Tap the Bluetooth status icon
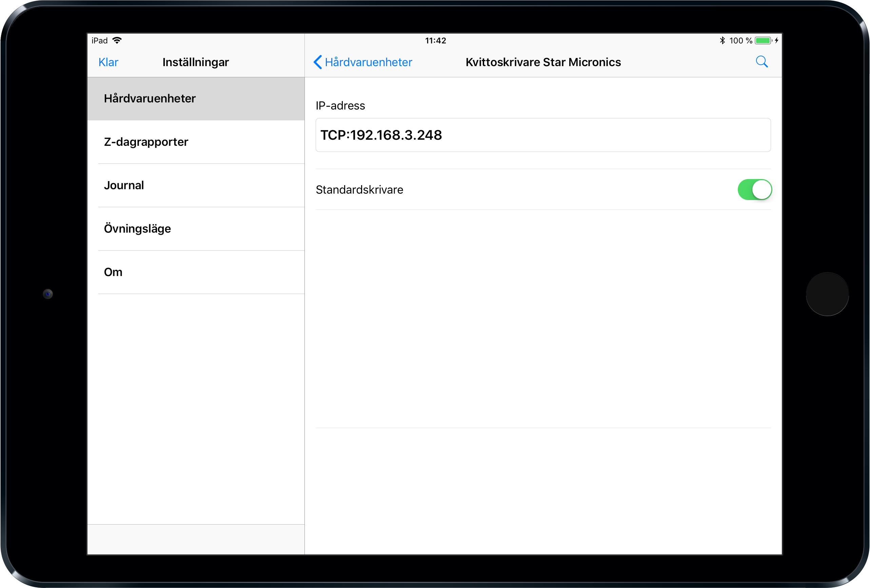The image size is (870, 588). coord(722,40)
